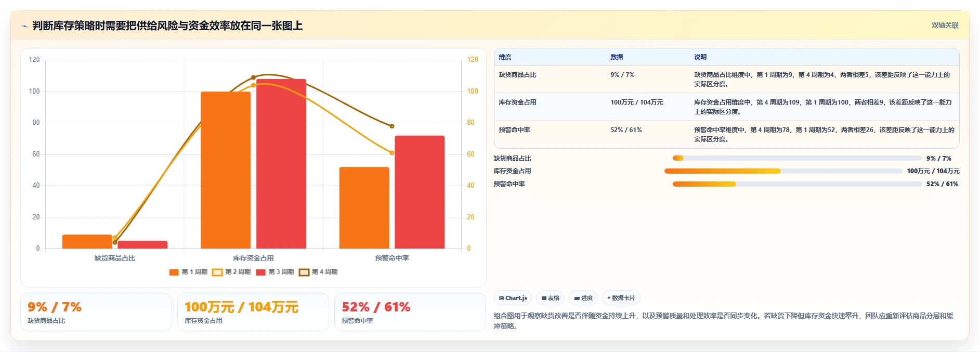Toggle the 第 1 周期 legend item
Viewport: 980px width, 352px height.
188,272
